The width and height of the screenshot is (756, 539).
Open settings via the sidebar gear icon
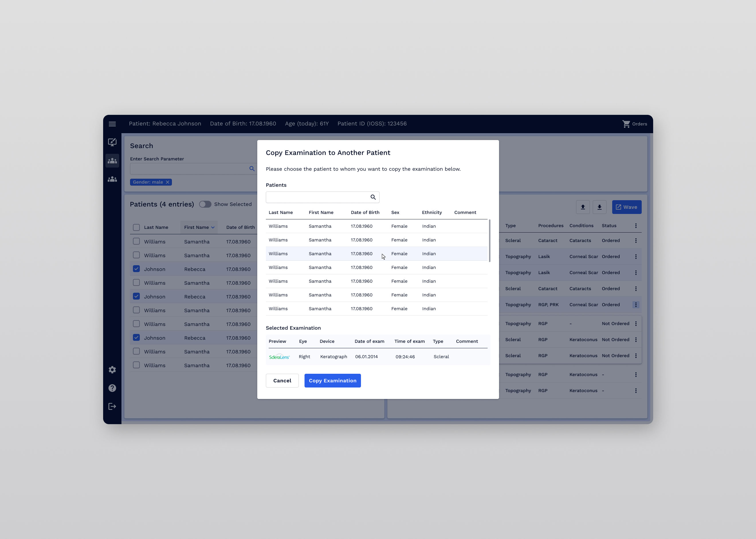point(112,370)
